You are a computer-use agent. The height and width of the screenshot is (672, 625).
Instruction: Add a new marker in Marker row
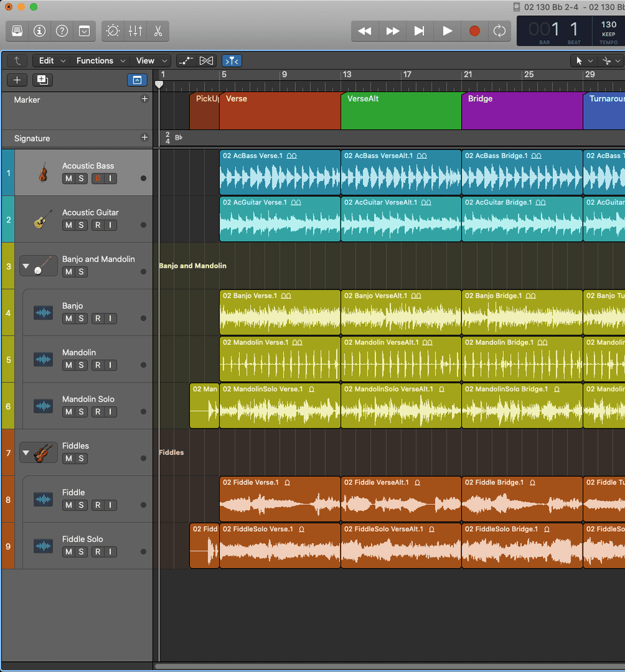(x=144, y=99)
